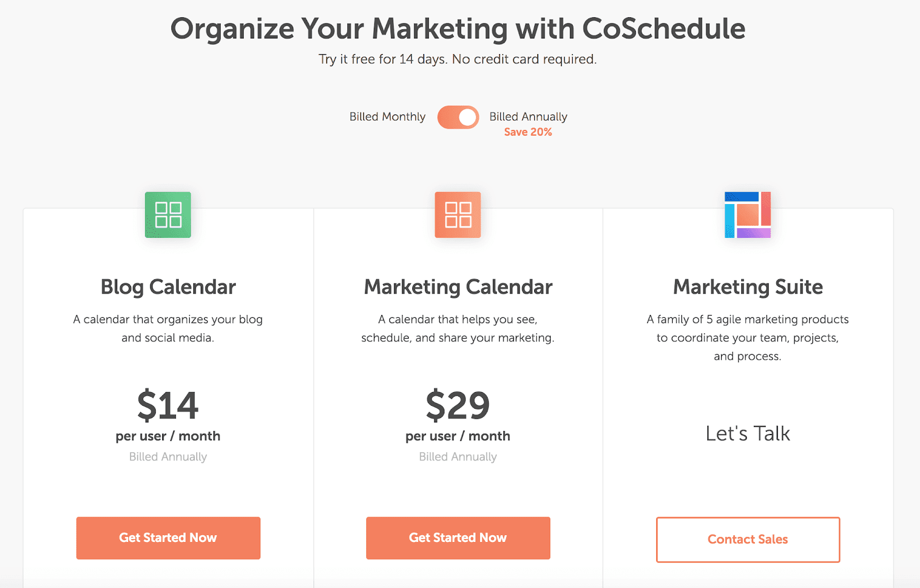Click the Marketing Calendar heading

click(458, 287)
